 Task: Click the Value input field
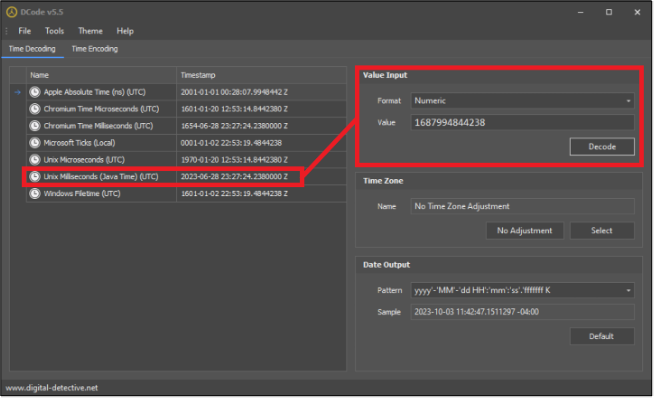522,123
